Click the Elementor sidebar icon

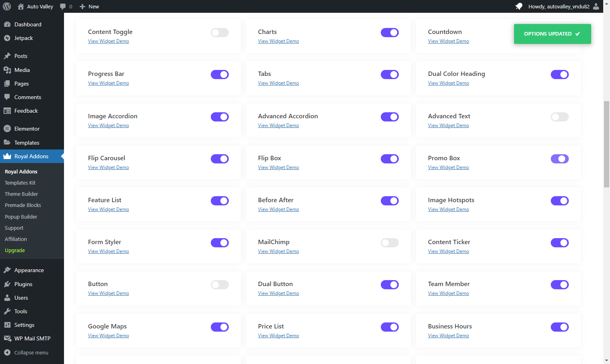click(7, 129)
